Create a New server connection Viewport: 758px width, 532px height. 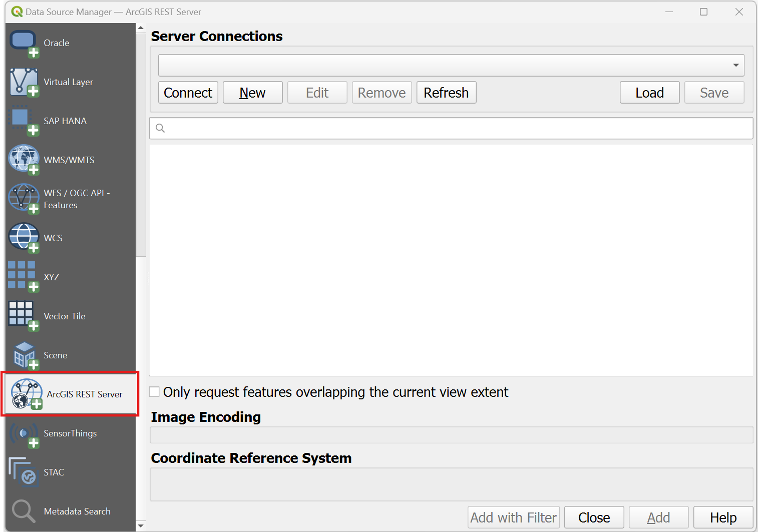[x=253, y=93]
